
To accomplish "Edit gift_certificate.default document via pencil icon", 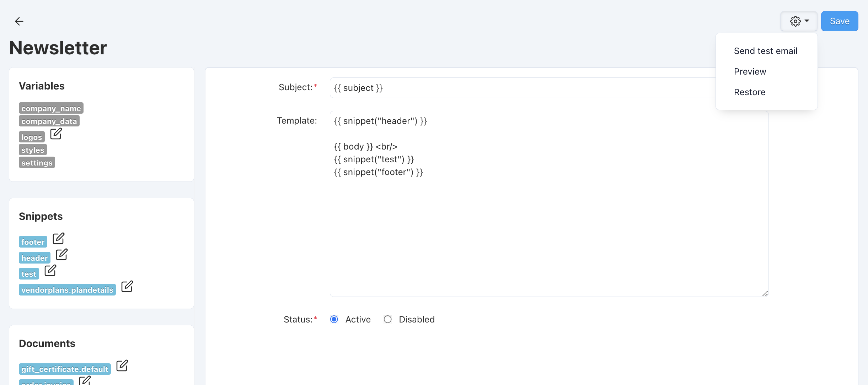I will point(122,366).
